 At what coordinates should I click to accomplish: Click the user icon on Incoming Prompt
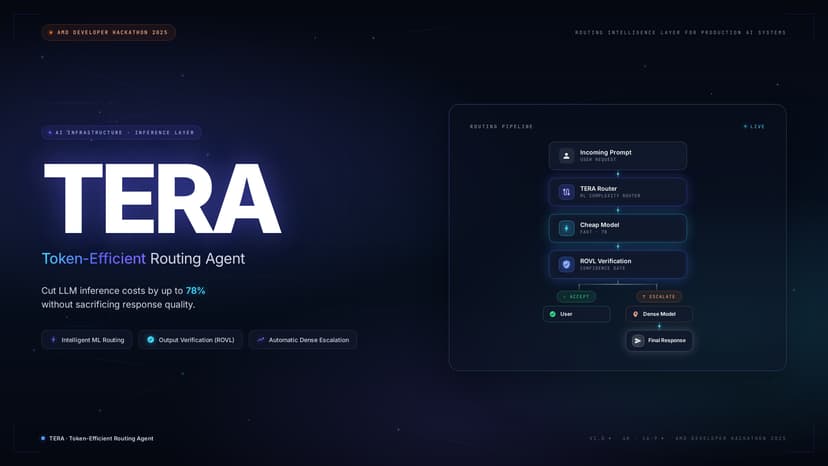pyautogui.click(x=566, y=156)
